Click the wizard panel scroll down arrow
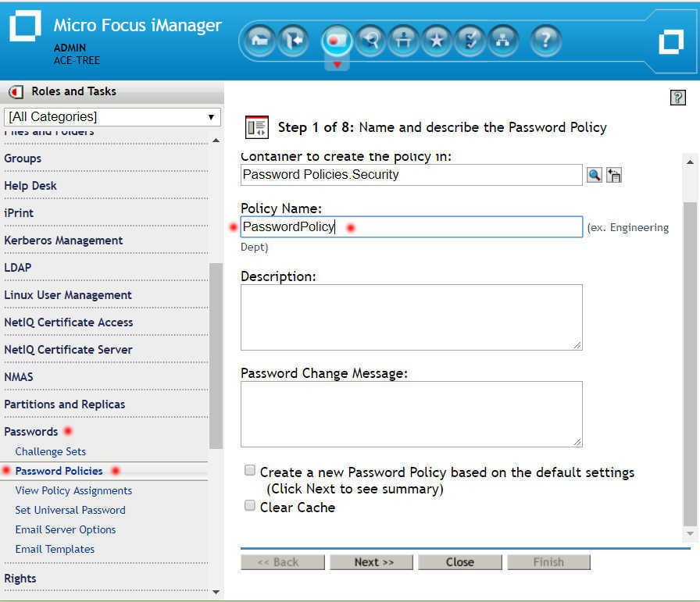Screen dimensions: 700x602 tap(690, 533)
